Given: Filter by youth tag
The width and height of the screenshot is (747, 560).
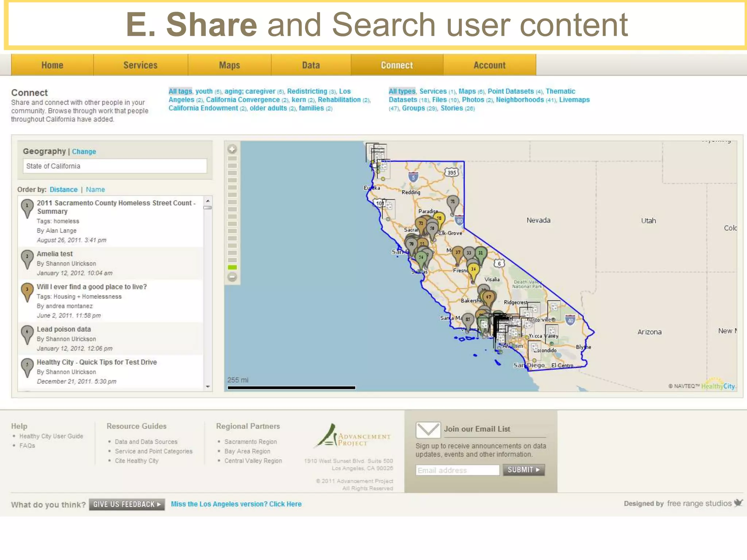Looking at the screenshot, I should [x=204, y=91].
